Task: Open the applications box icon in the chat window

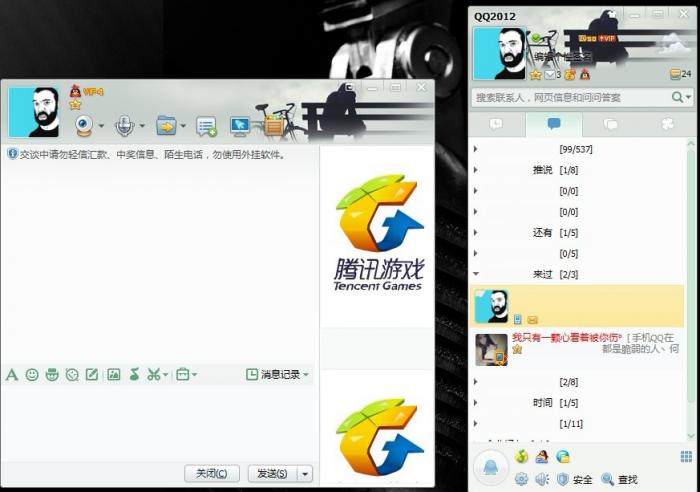Action: [274, 125]
